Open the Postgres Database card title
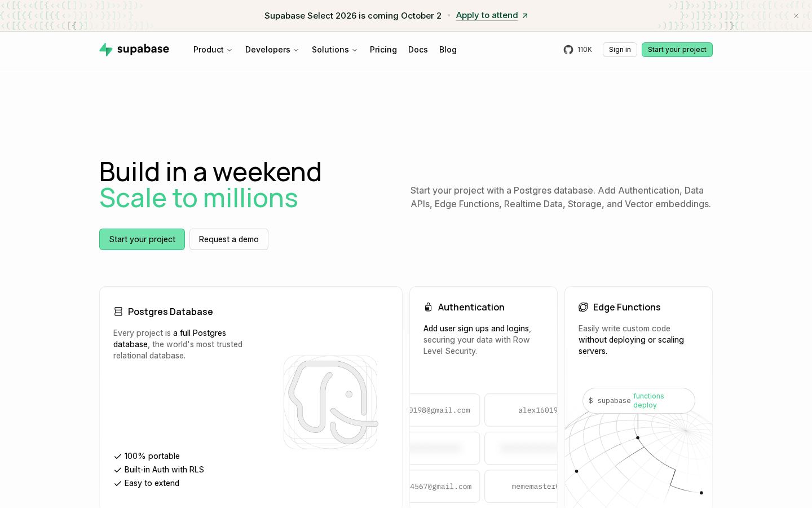 coord(170,312)
